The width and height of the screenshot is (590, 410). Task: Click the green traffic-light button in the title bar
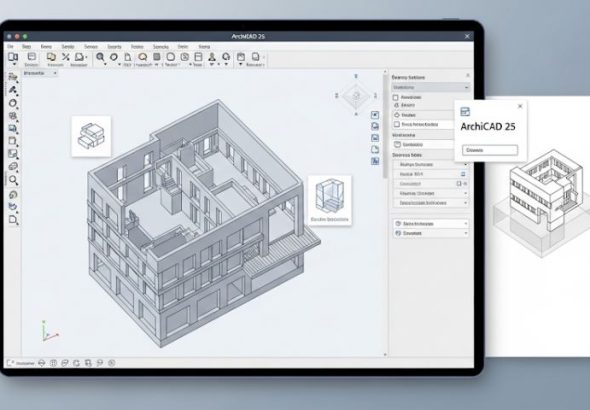[25, 36]
